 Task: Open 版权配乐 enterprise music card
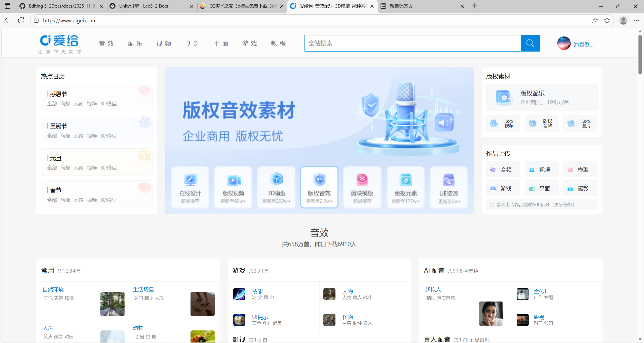[542, 98]
